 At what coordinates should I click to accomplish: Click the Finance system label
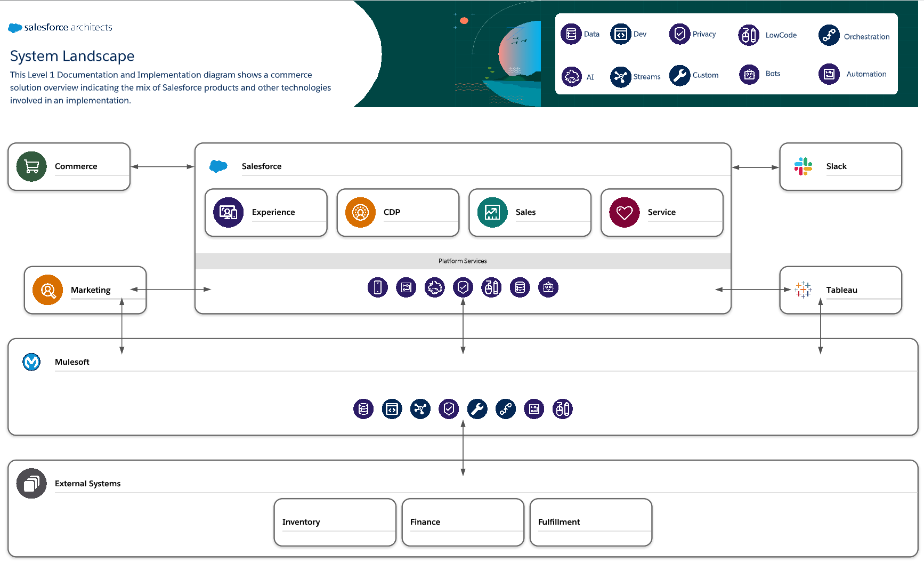click(425, 522)
